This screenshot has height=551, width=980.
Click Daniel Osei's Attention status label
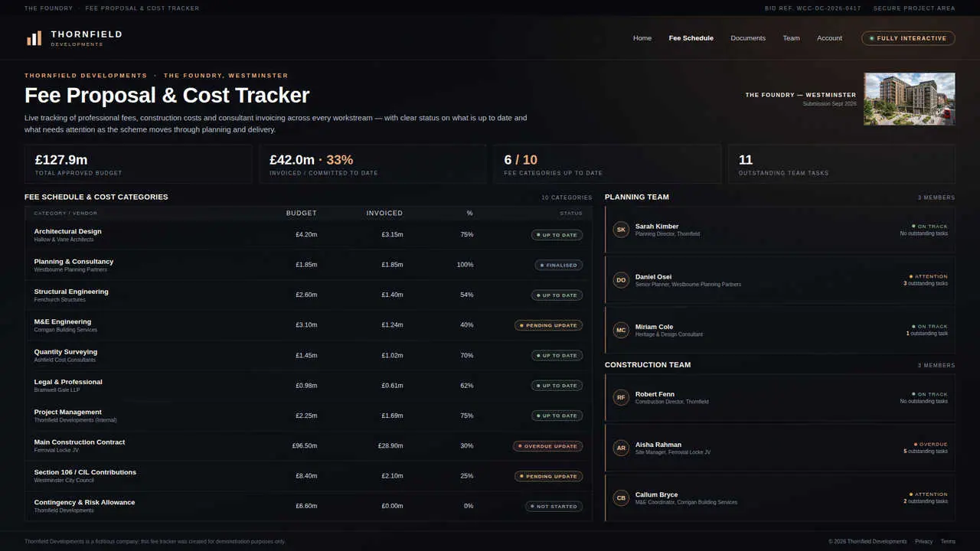[x=928, y=277]
